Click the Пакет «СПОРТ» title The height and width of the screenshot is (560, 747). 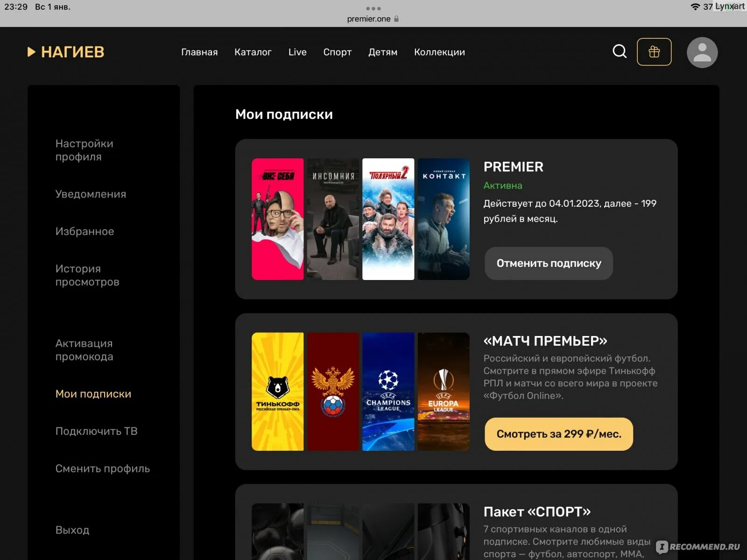point(537,512)
